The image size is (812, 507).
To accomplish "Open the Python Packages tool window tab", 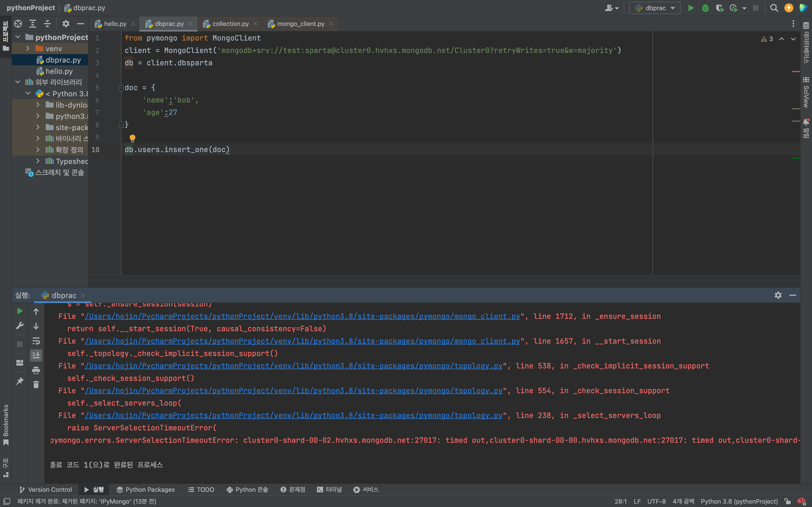I will 145,490.
